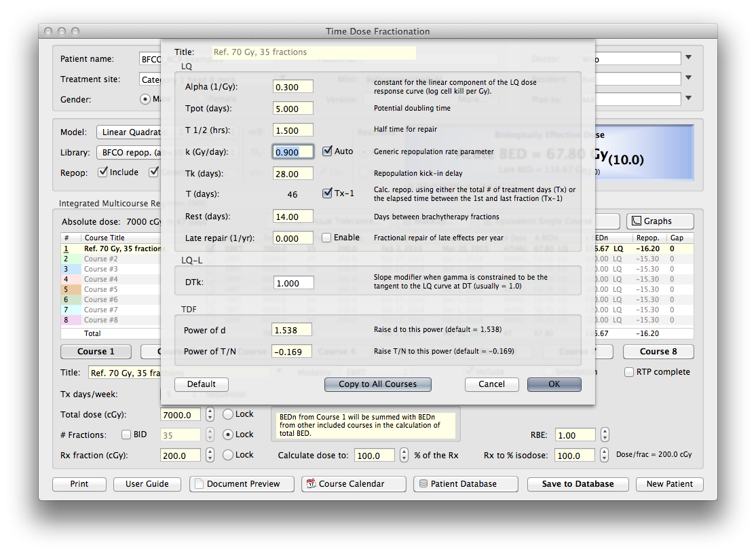The height and width of the screenshot is (554, 756).
Task: Switch to Course 1 tab
Action: pos(96,352)
